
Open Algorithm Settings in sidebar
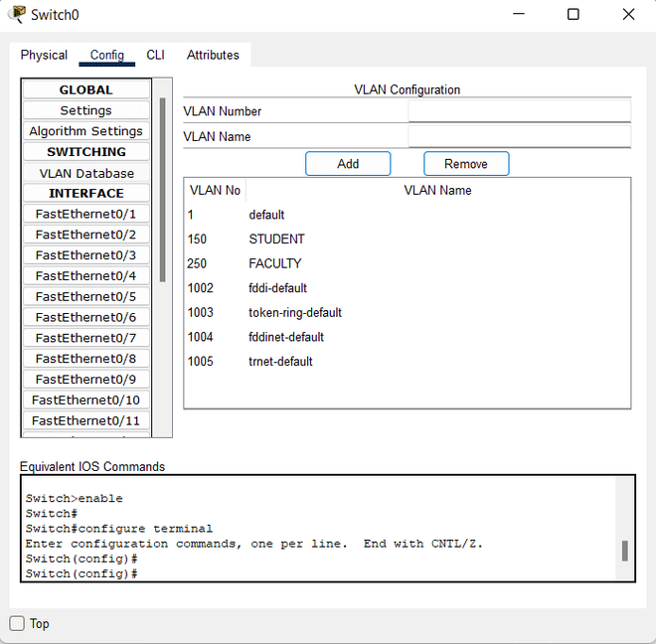[x=85, y=131]
